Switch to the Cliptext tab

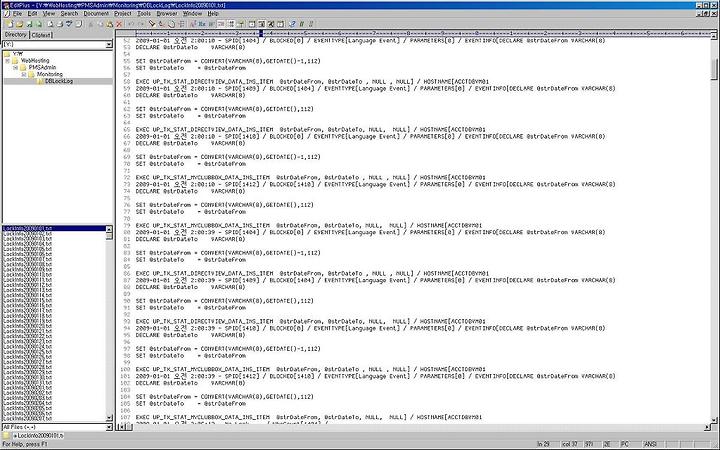(41, 35)
